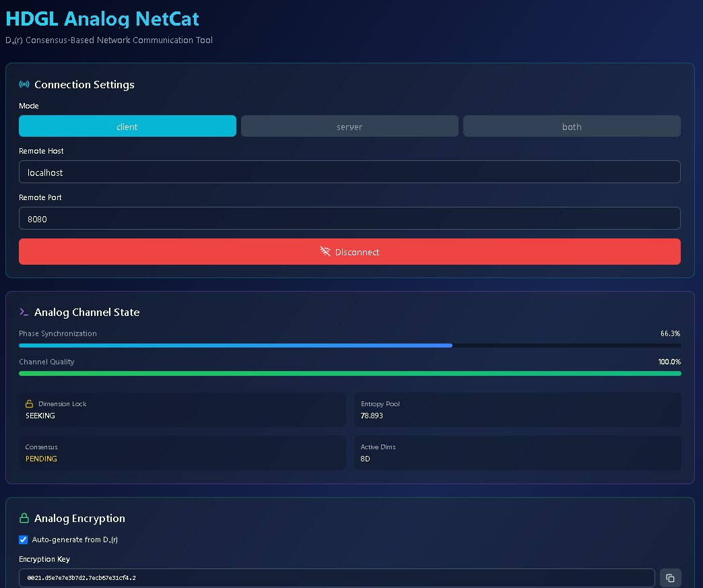The width and height of the screenshot is (703, 588).
Task: Click the Encryption Key text field
Action: [x=337, y=578]
